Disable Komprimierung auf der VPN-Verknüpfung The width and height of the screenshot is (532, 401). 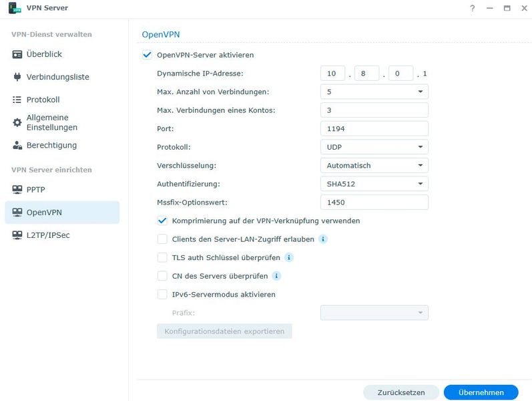tap(162, 221)
